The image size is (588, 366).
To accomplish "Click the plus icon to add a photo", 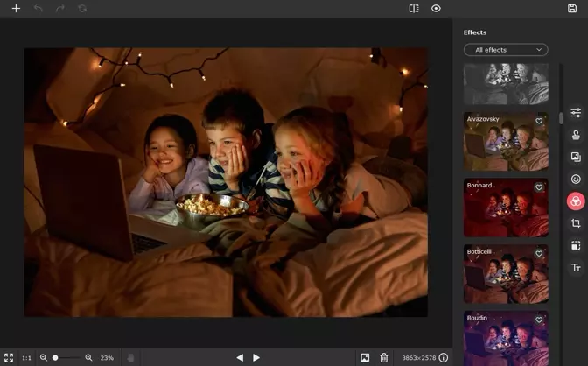I will 16,8.
